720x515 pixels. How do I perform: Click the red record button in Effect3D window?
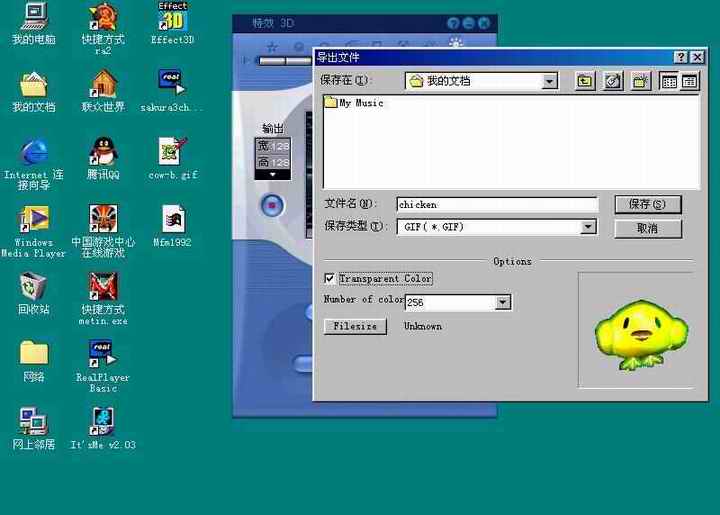pyautogui.click(x=272, y=205)
